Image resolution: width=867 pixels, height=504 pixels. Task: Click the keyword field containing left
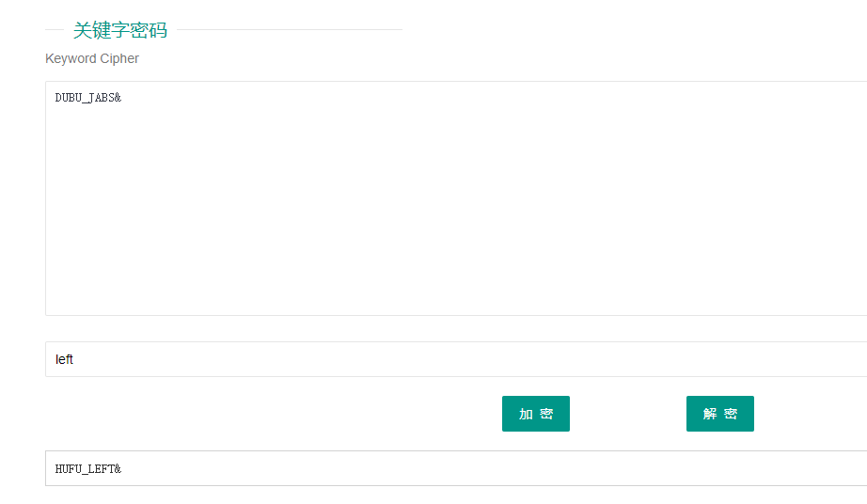(x=456, y=359)
